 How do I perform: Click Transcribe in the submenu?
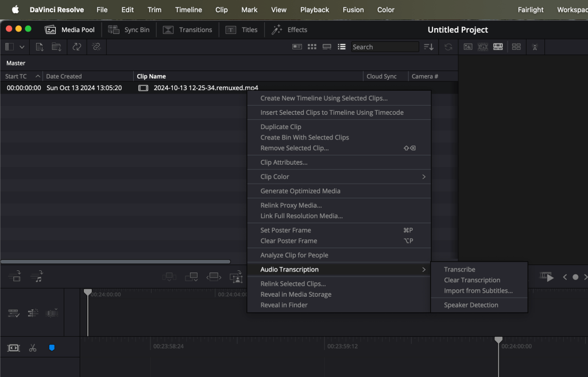[x=479, y=270]
